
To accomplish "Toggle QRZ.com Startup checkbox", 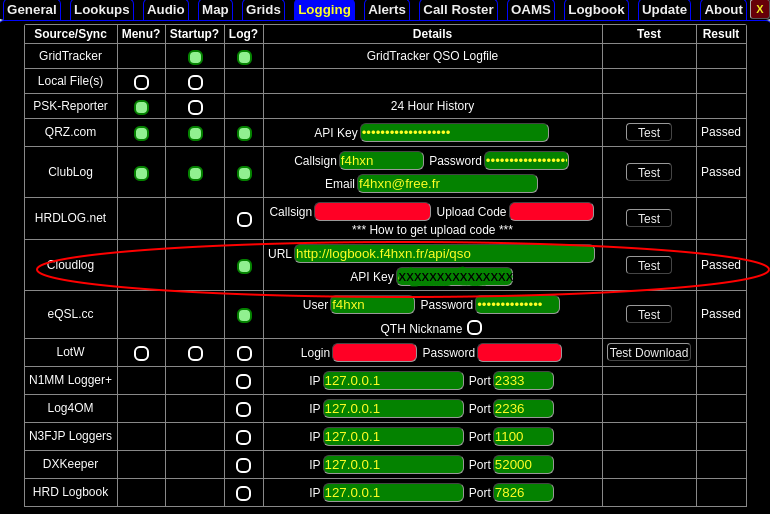I will (195, 134).
